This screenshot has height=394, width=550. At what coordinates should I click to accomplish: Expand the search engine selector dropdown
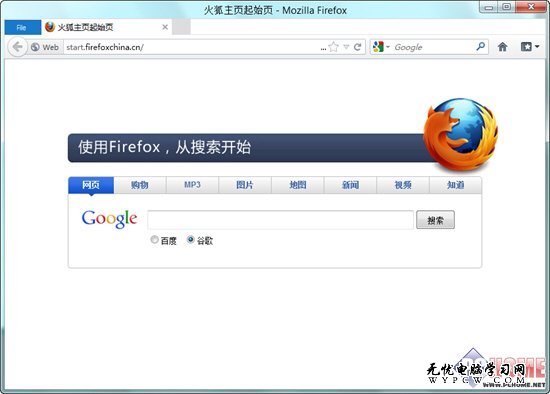click(x=388, y=47)
